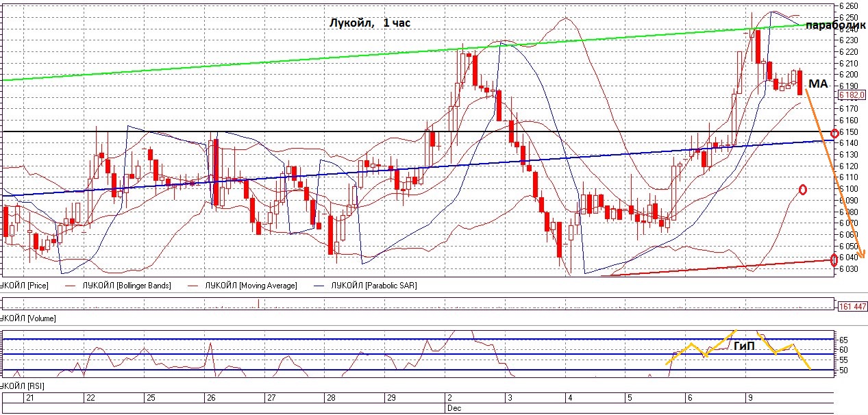This screenshot has height=415, width=868.
Task: Click the chart title 'Лукойл, 1 час'
Action: click(x=370, y=23)
